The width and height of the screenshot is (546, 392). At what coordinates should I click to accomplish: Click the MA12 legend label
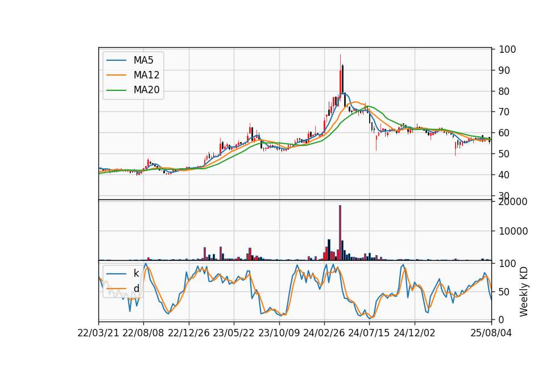point(146,75)
